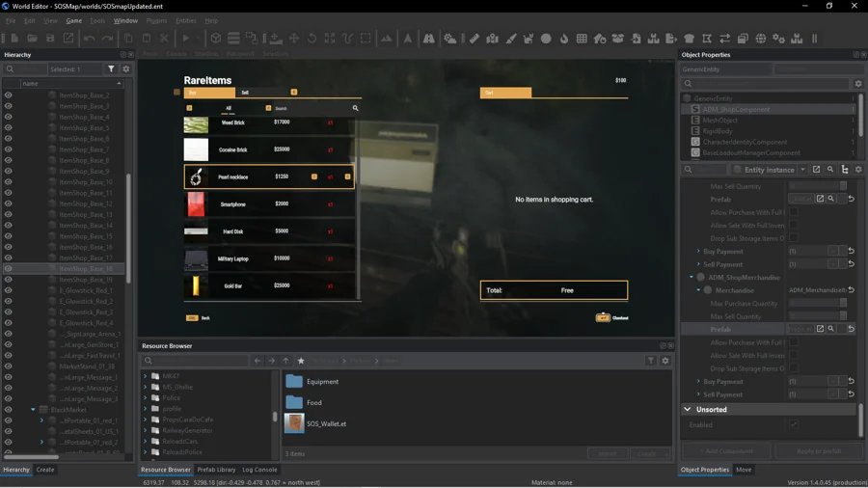
Task: Toggle visibility of MarketStand_01_38
Action: (x=9, y=366)
